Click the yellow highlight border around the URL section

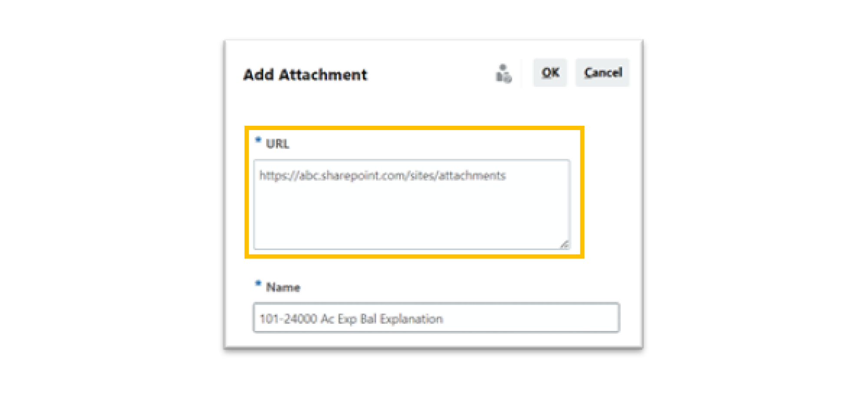pos(414,128)
